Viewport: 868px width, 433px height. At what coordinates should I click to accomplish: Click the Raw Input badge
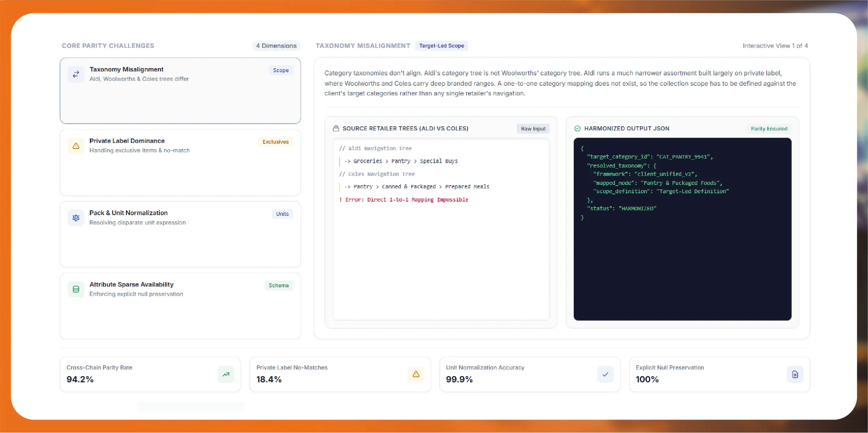point(533,129)
